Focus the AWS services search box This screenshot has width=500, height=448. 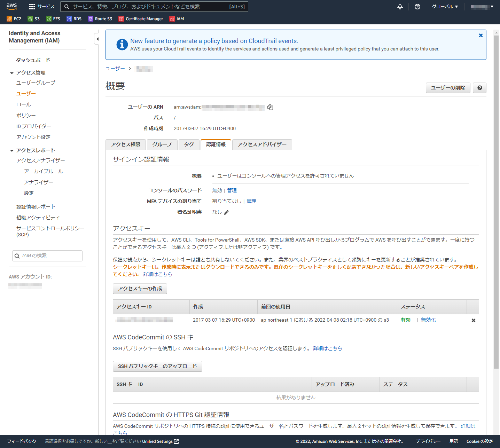pyautogui.click(x=154, y=7)
